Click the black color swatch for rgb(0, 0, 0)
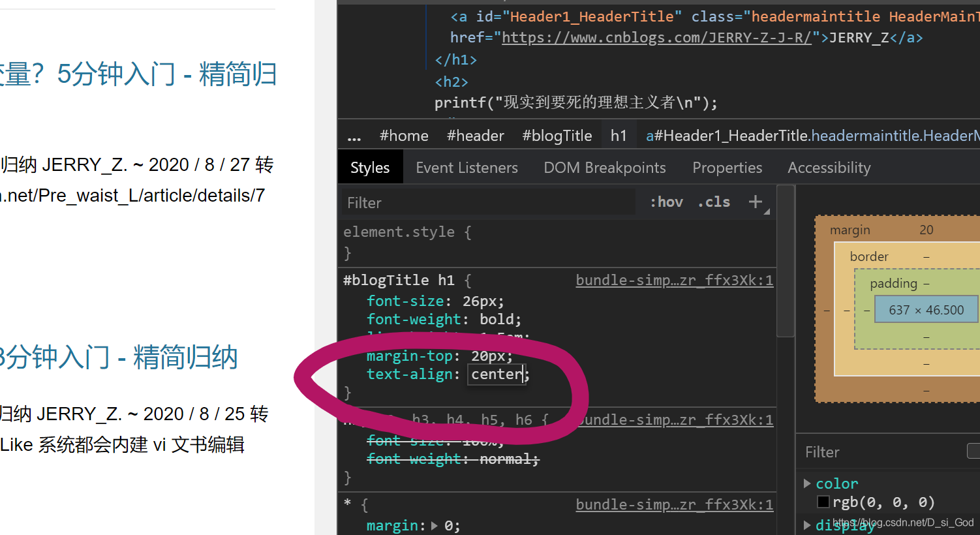 point(823,502)
